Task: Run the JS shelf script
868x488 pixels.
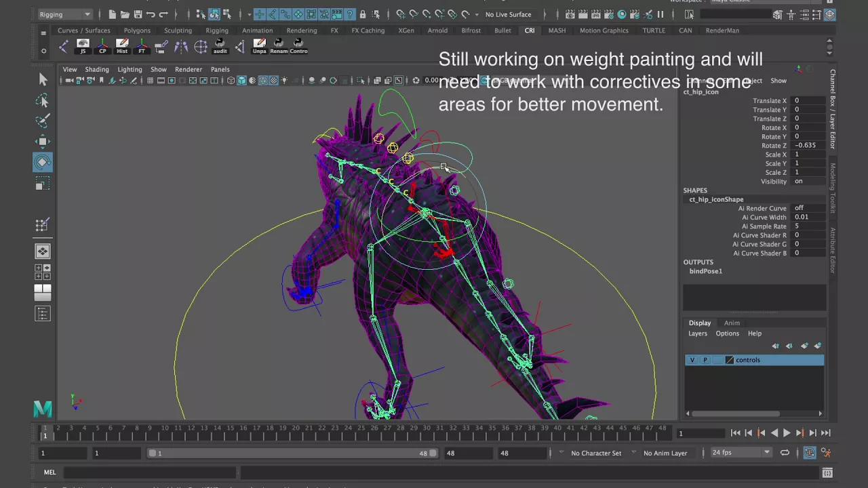Action: tap(83, 46)
